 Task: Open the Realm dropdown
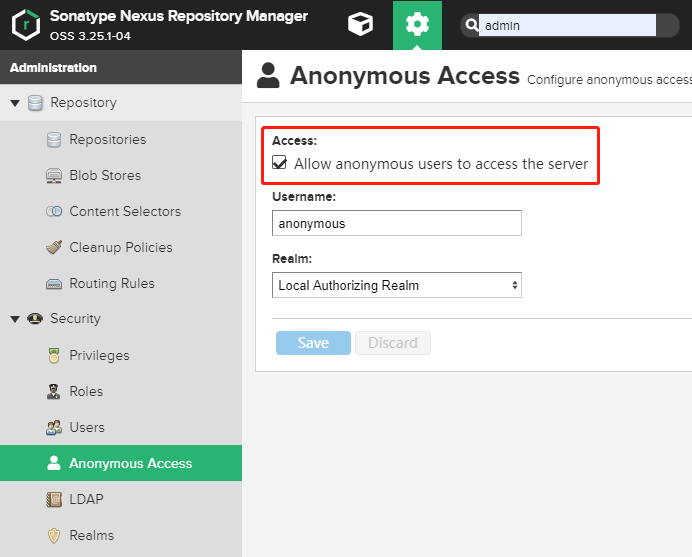coord(397,286)
